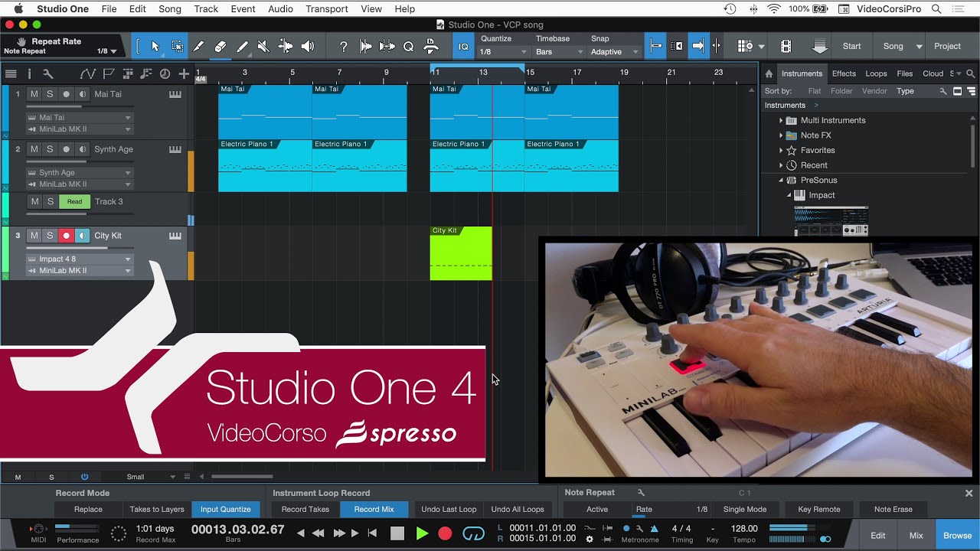Open the Mix console button
Viewport: 980px width, 551px height.
coord(916,536)
